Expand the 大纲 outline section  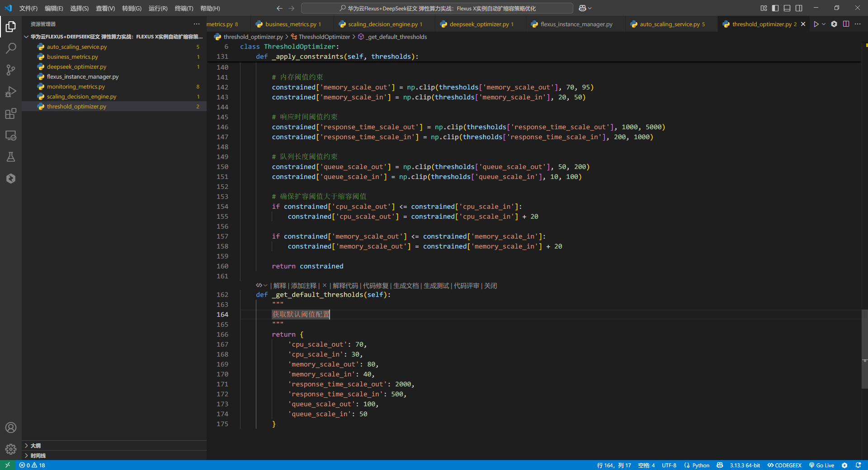[35, 446]
